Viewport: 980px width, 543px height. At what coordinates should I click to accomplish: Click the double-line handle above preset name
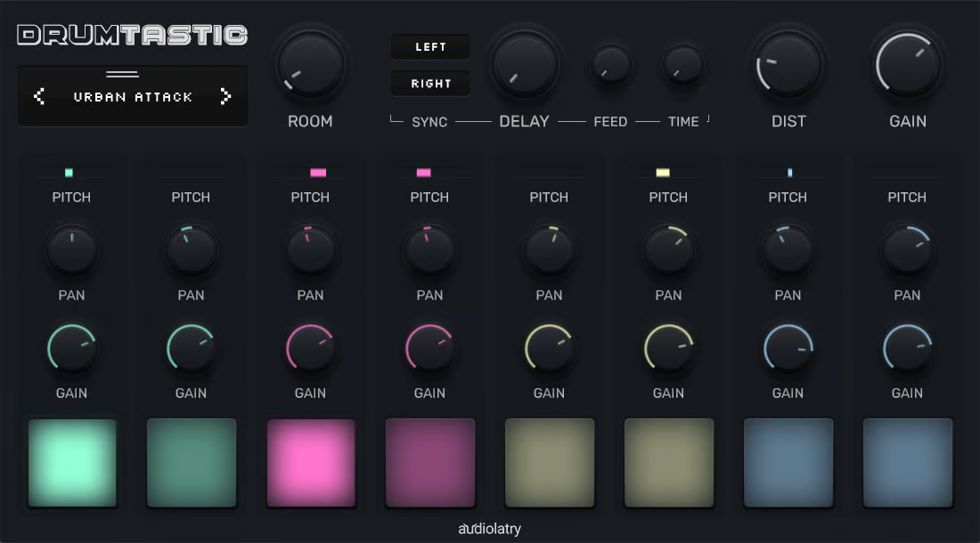123,74
